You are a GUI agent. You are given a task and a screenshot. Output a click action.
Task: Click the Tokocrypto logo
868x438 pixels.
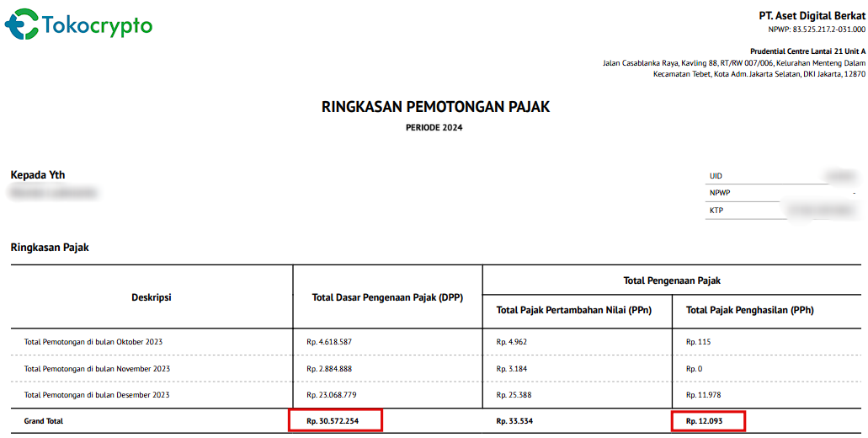[x=78, y=24]
